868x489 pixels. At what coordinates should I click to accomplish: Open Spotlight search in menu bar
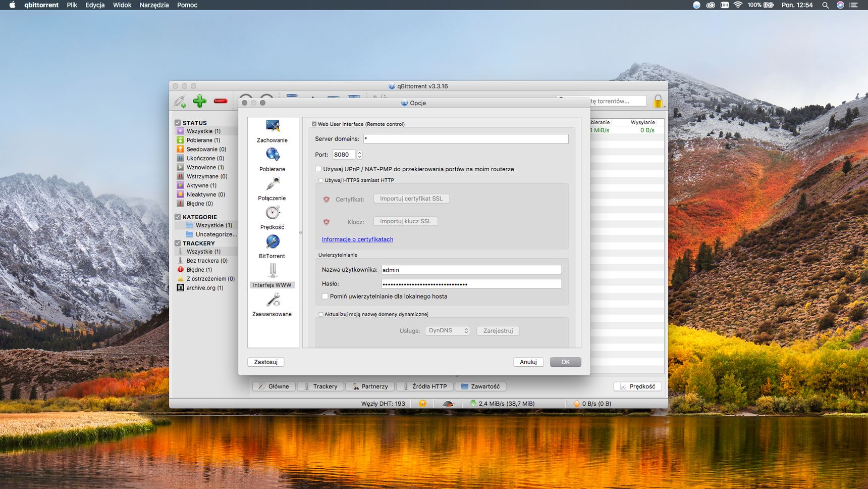point(825,5)
